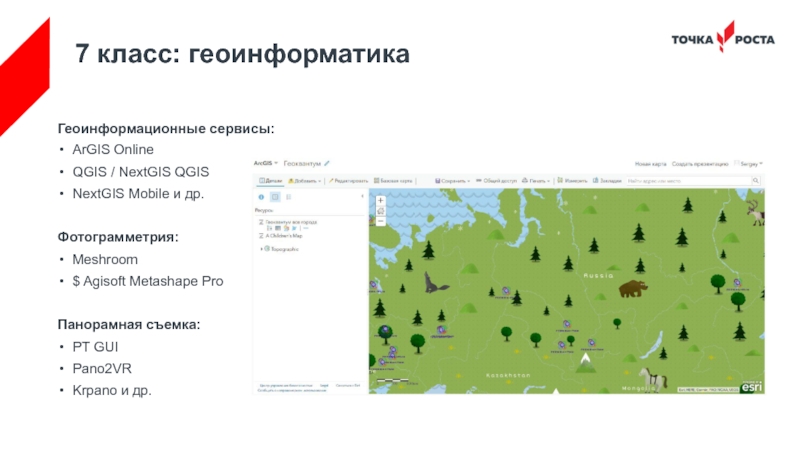
Task: Zoom in with the map plus button
Action: pos(380,201)
